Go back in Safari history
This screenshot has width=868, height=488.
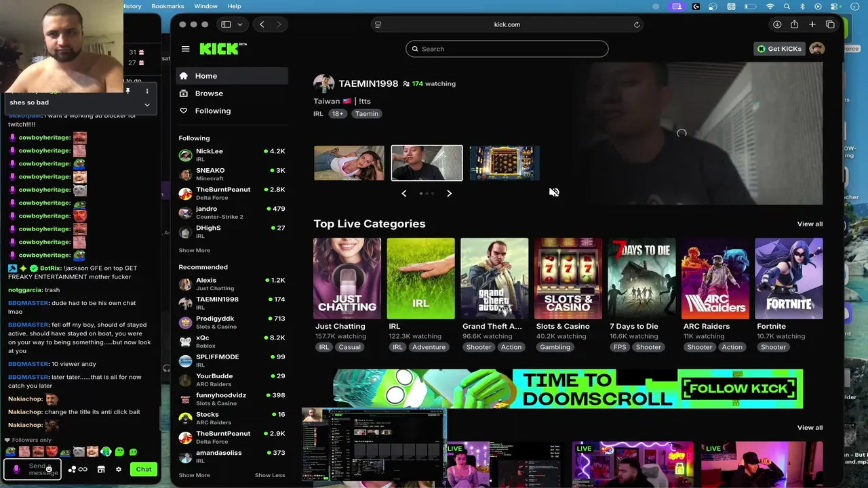tap(262, 24)
